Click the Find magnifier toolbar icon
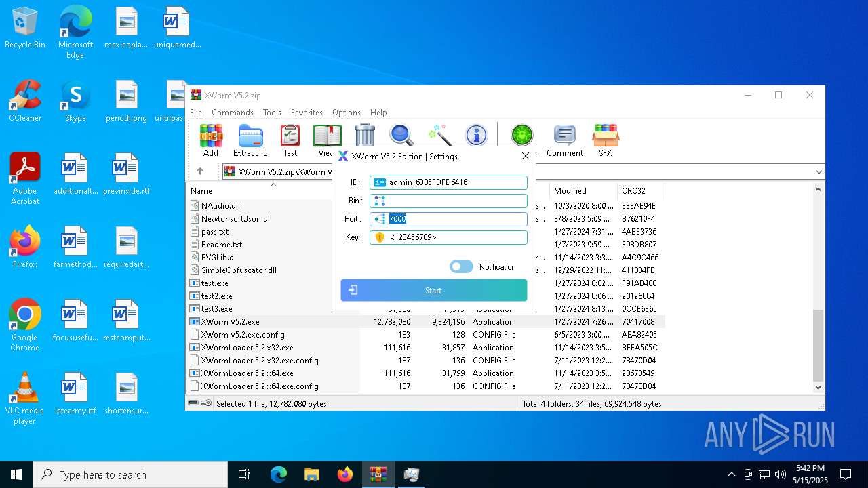 (x=401, y=135)
